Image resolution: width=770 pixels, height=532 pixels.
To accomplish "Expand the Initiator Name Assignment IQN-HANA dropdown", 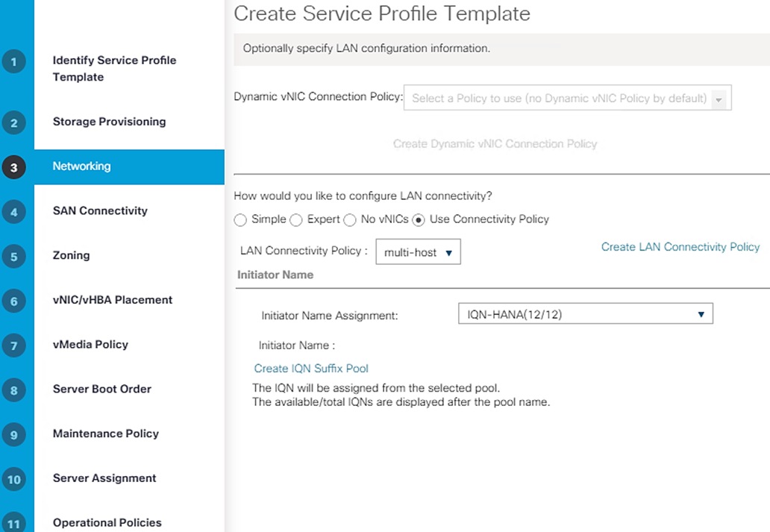I will point(585,314).
